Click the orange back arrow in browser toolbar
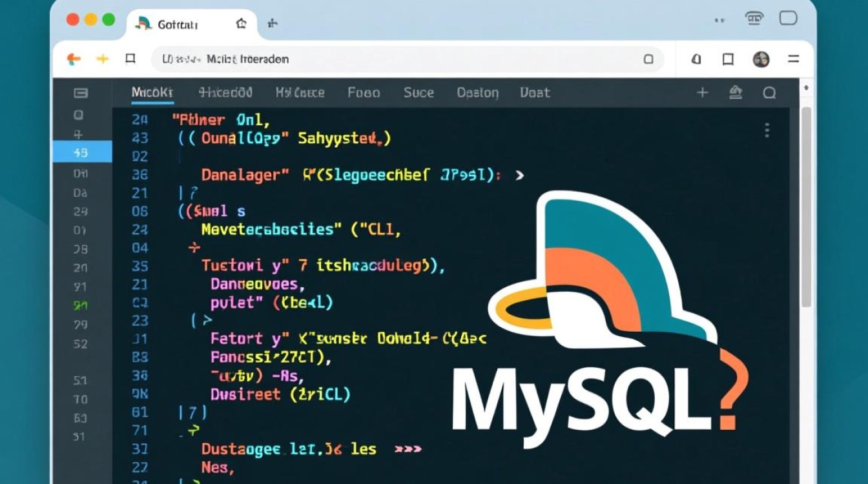 (74, 59)
